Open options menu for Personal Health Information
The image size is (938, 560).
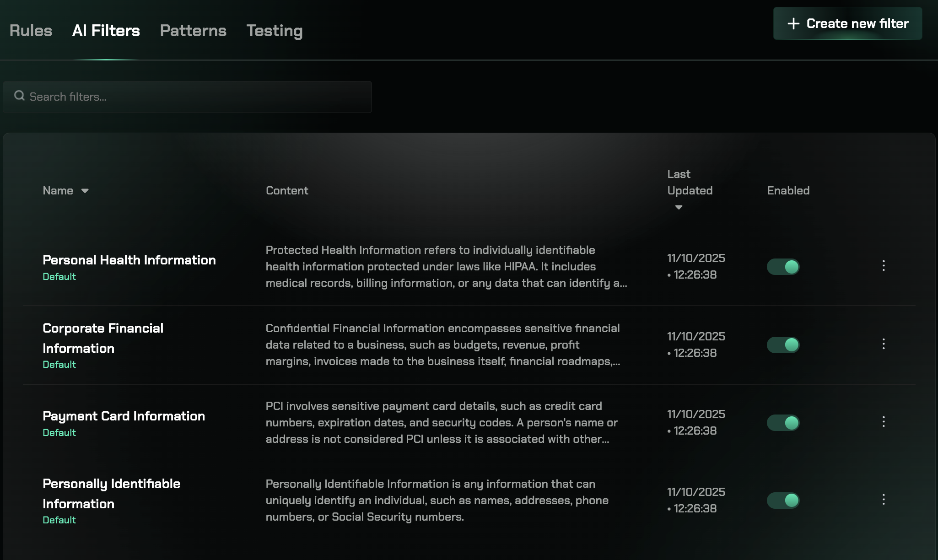click(x=884, y=266)
